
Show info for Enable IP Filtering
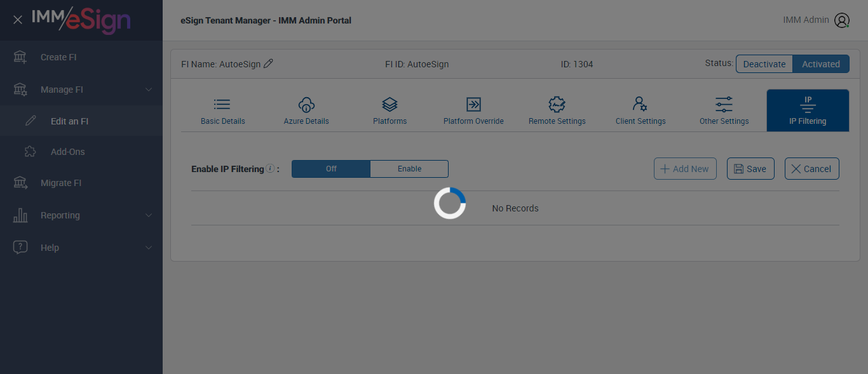(x=270, y=168)
